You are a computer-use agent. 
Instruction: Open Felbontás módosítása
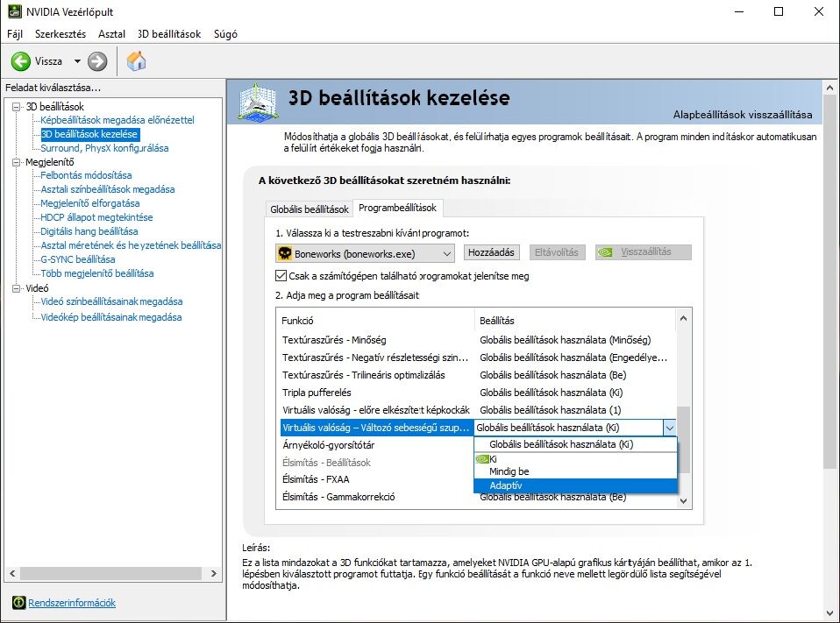pos(86,175)
